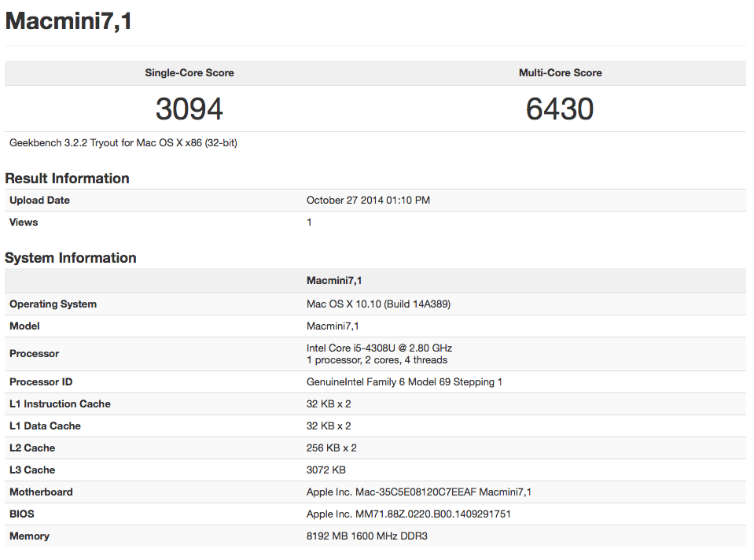Screen dimensions: 754x560
Task: Select the L2 Cache row label
Action: (x=32, y=448)
